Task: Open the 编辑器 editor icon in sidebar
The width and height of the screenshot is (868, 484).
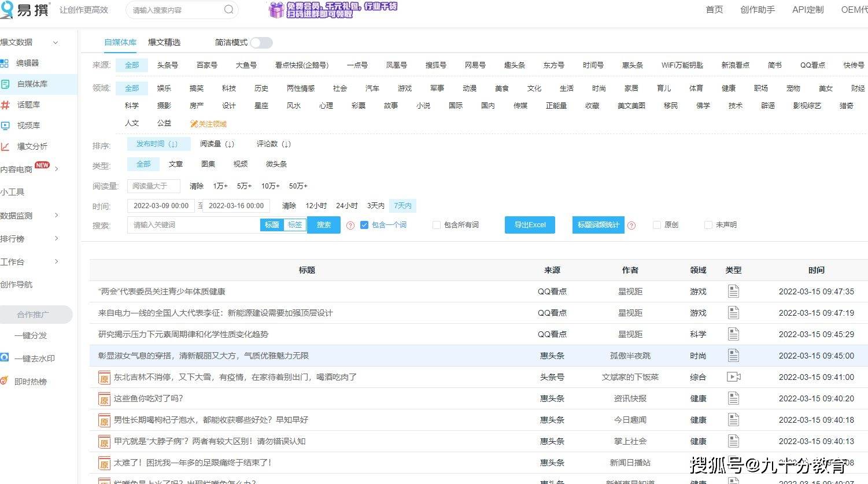Action: pyautogui.click(x=6, y=62)
